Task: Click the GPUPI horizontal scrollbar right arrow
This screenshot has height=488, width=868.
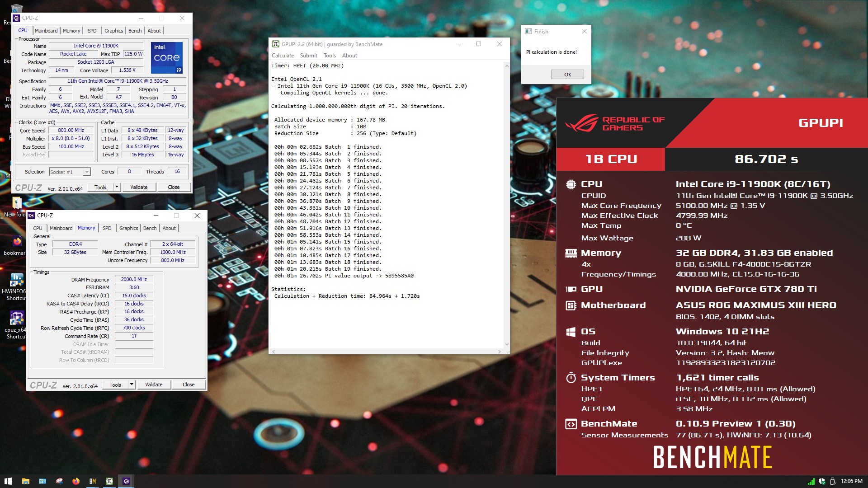Action: (x=499, y=351)
